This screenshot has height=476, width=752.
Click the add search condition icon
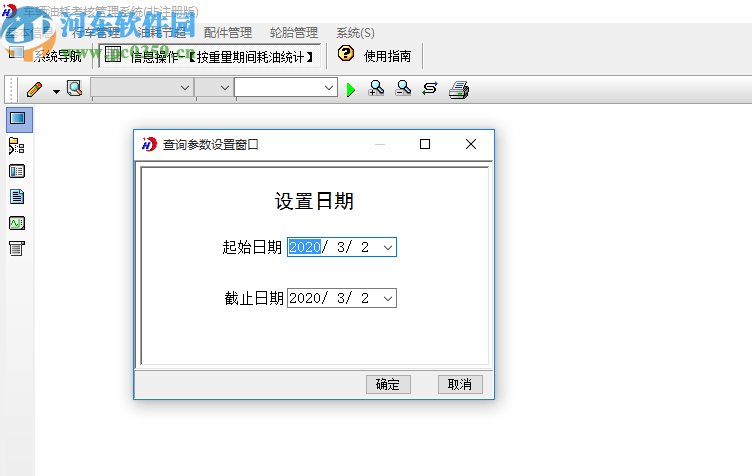(376, 89)
